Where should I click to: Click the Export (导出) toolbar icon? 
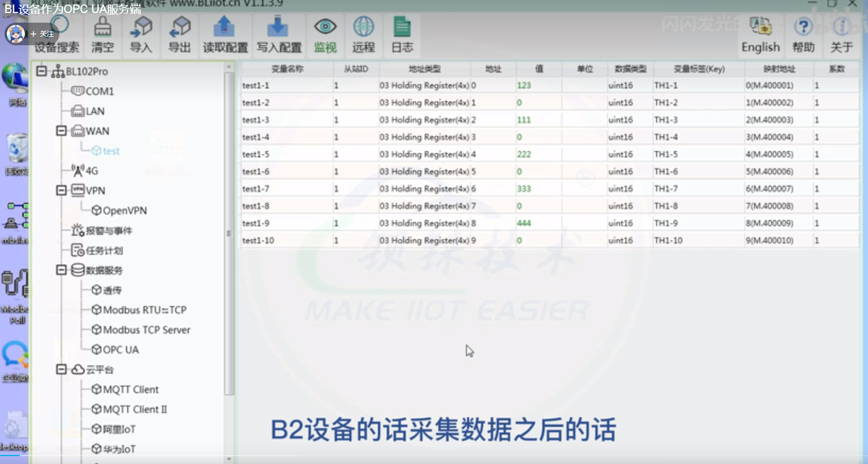(x=179, y=35)
